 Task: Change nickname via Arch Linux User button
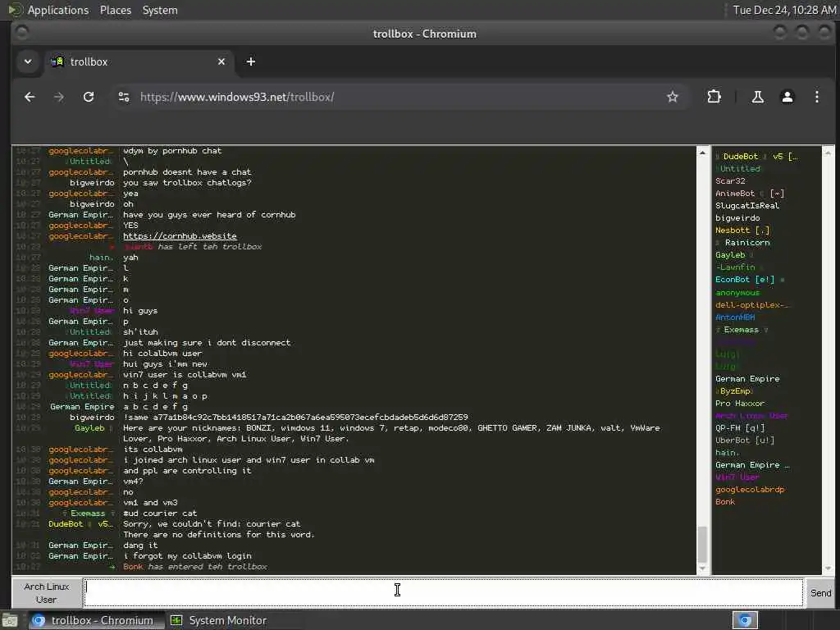[x=47, y=592]
